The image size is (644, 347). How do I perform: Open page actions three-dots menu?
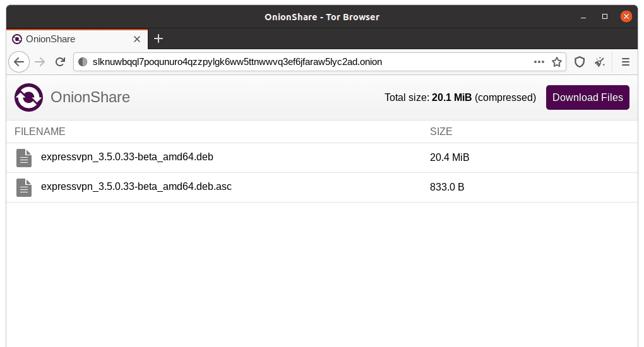click(539, 62)
